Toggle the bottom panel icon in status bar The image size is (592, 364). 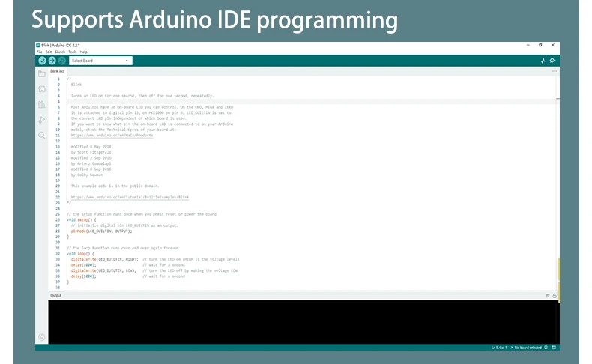pos(554,348)
